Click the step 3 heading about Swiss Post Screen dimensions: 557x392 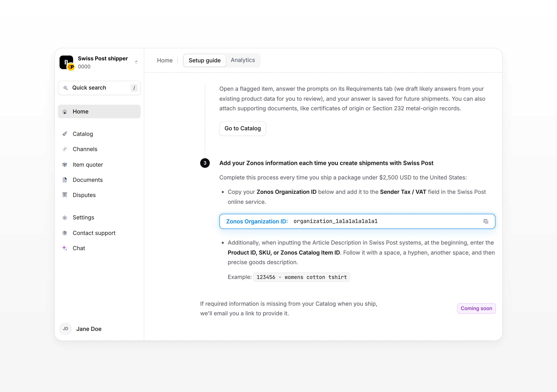(326, 163)
